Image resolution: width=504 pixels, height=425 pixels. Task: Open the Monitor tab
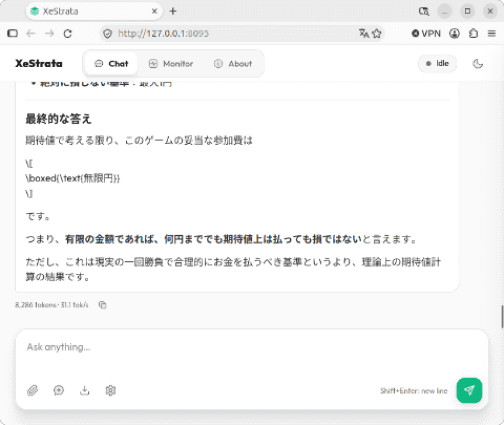coord(171,63)
